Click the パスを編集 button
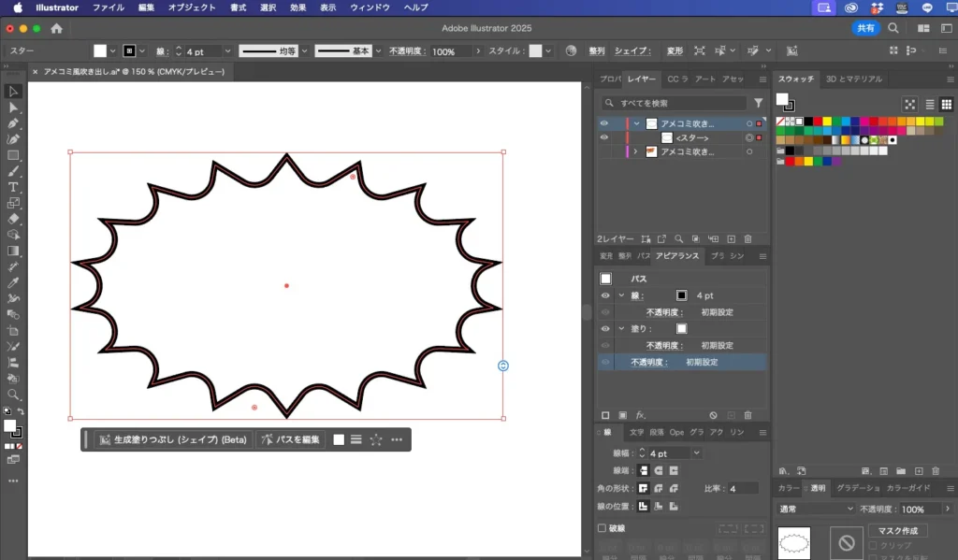 [291, 439]
